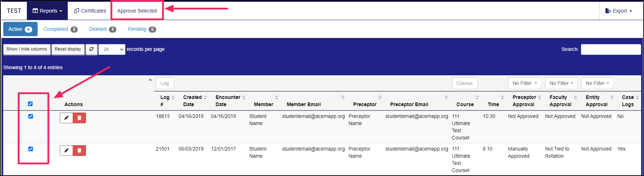The height and width of the screenshot is (176, 644).
Task: Click the Show / hide columns button
Action: point(27,49)
